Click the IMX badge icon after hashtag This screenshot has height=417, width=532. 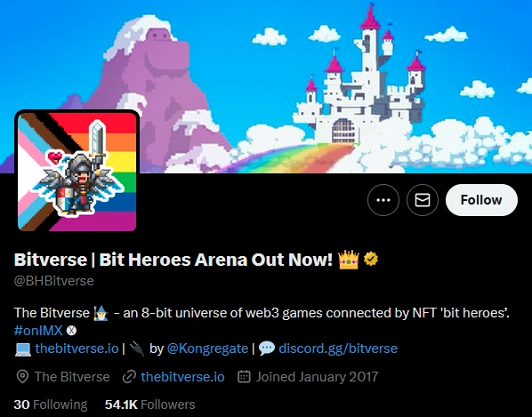[71, 331]
